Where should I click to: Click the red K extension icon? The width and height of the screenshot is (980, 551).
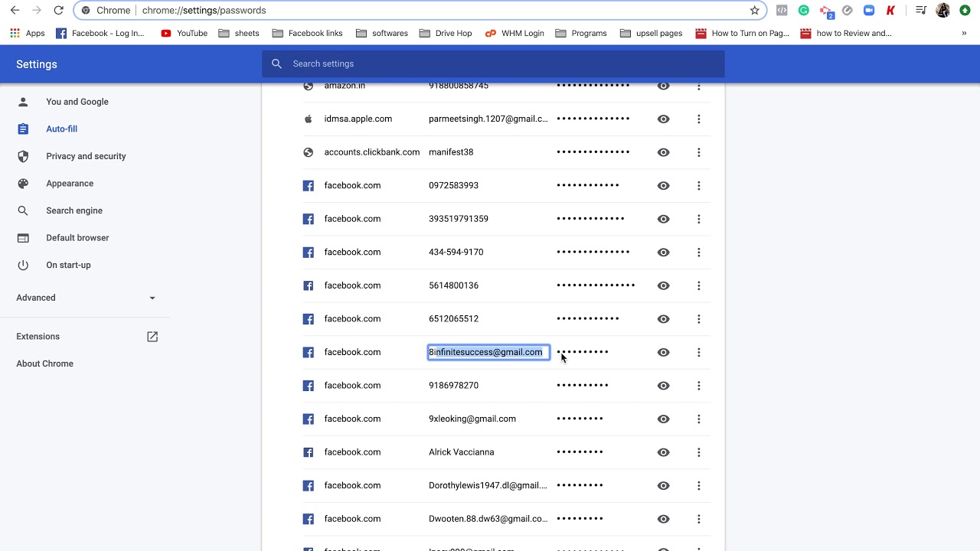pyautogui.click(x=890, y=11)
